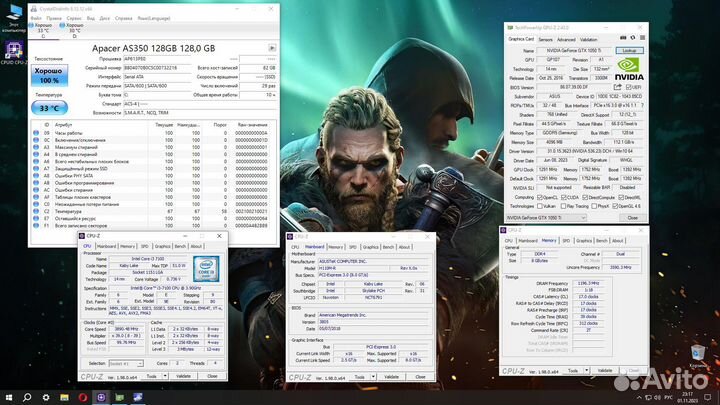The width and height of the screenshot is (720, 405).
Task: Toggle the DirectCompute checkbox
Action: [x=585, y=197]
